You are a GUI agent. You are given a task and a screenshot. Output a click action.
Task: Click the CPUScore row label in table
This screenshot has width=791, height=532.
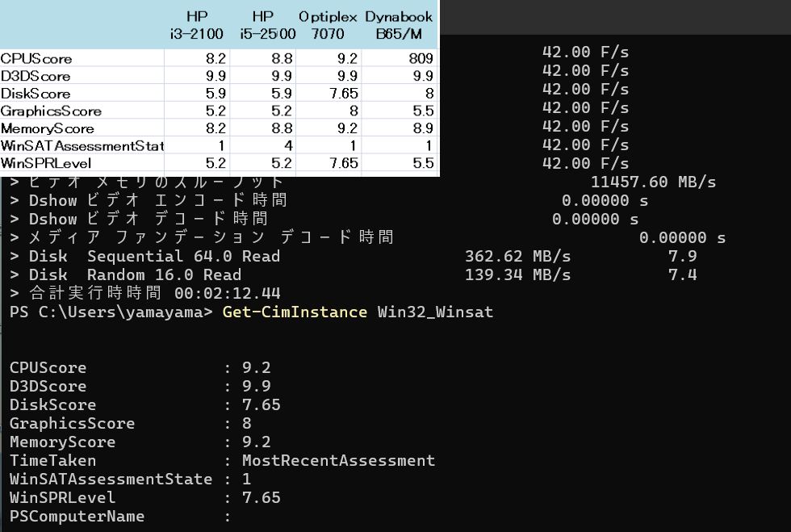click(36, 58)
